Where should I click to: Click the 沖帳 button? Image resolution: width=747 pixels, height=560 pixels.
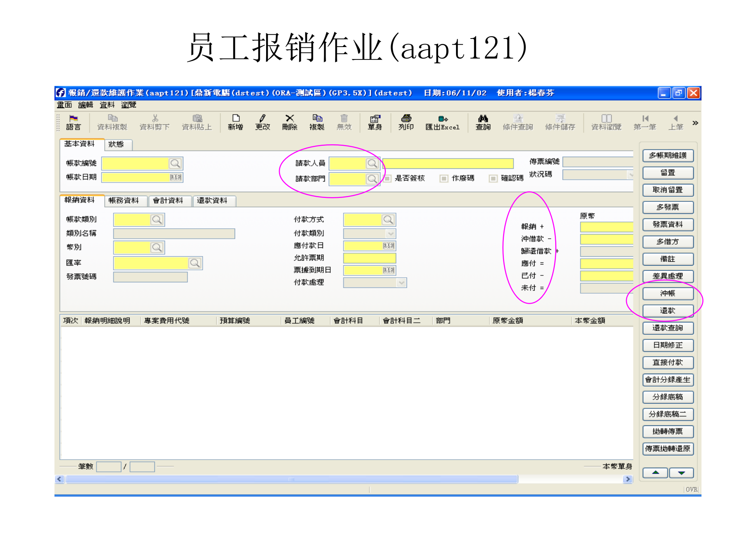pos(668,294)
